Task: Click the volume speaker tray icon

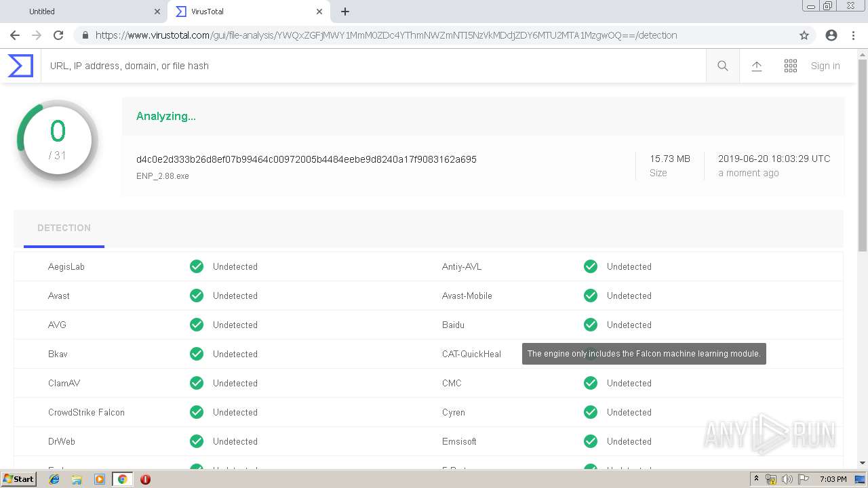Action: 787,479
